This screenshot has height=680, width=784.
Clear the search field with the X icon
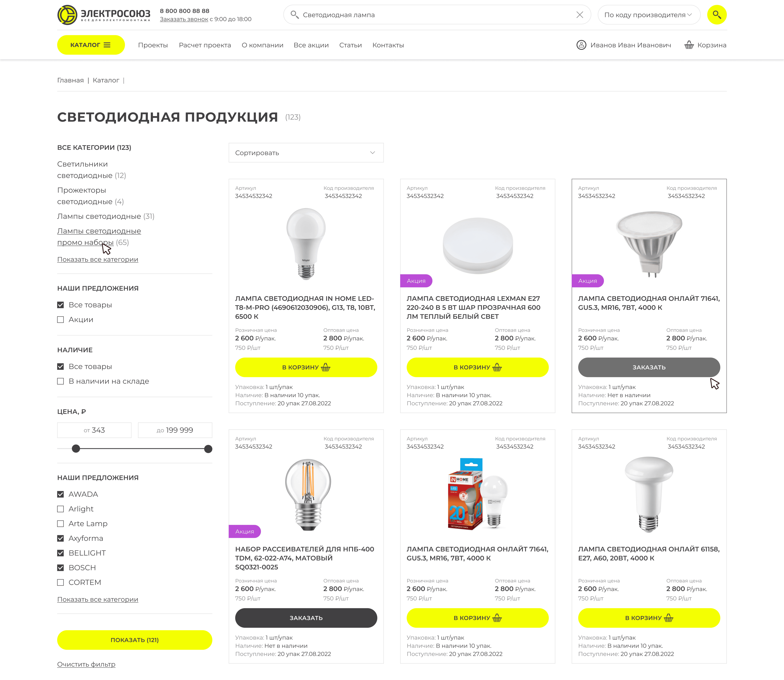(x=579, y=15)
